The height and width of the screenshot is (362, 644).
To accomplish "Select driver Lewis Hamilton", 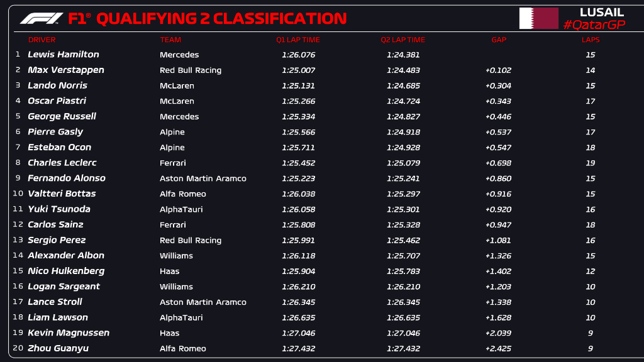I will point(64,54).
